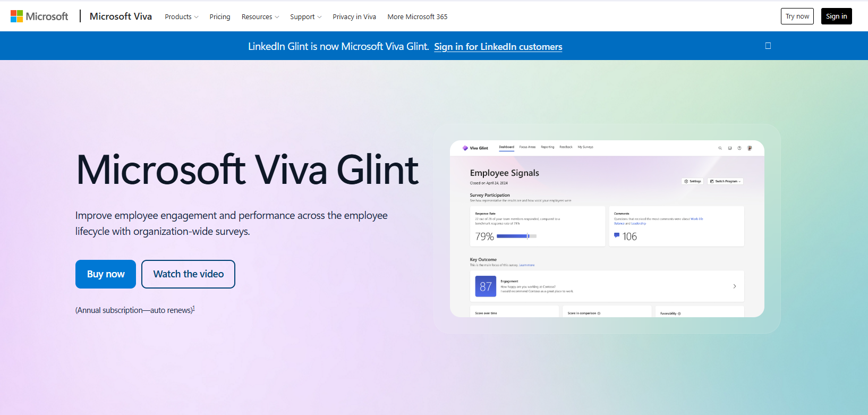
Task: Click the 87 engagement score tile
Action: point(486,286)
